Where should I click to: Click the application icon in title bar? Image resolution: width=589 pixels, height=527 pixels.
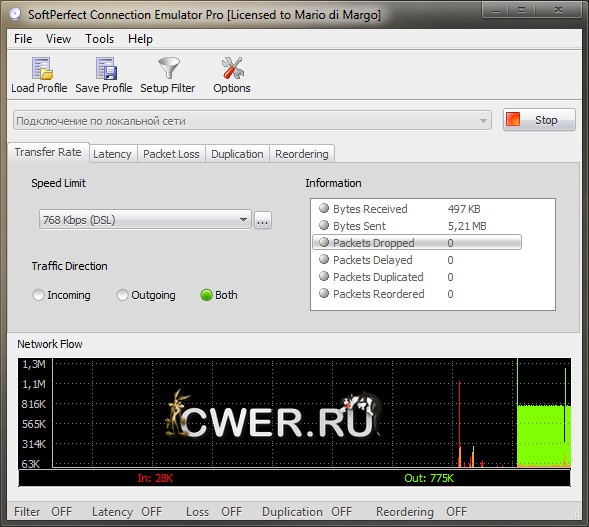coord(15,14)
